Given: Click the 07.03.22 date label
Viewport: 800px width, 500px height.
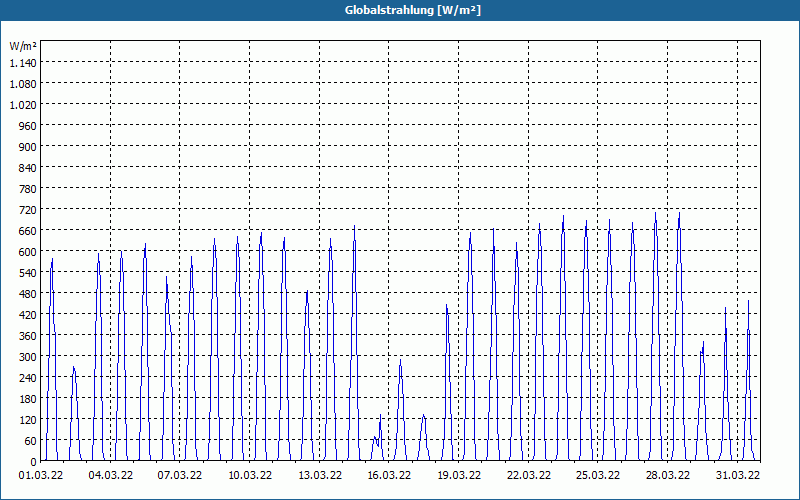Looking at the screenshot, I should pyautogui.click(x=180, y=476).
